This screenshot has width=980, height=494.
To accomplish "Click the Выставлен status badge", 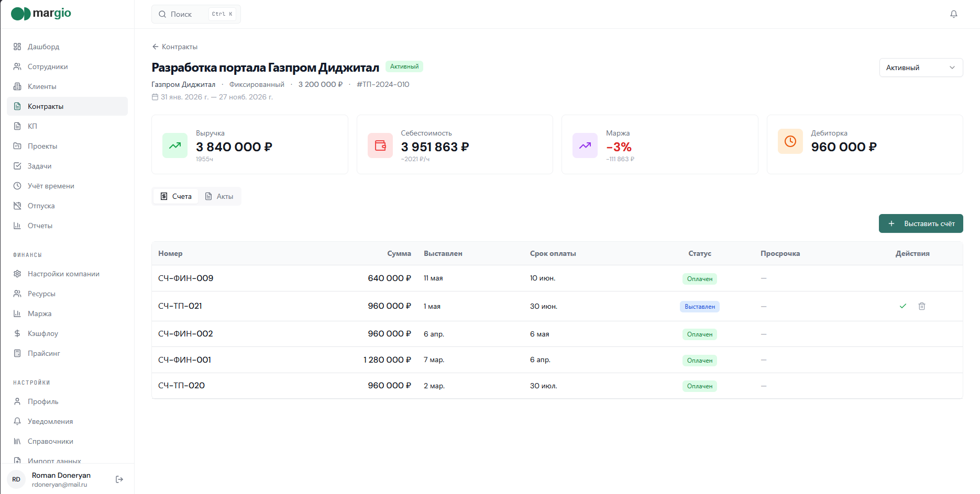I will [699, 307].
